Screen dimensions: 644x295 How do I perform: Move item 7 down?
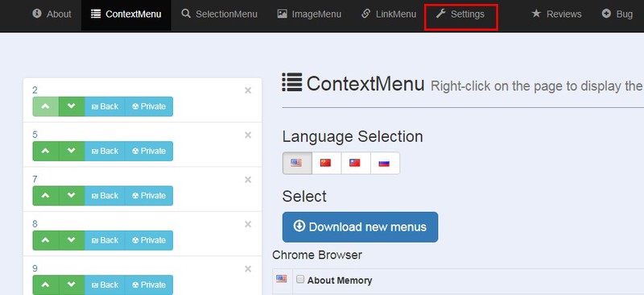click(72, 196)
